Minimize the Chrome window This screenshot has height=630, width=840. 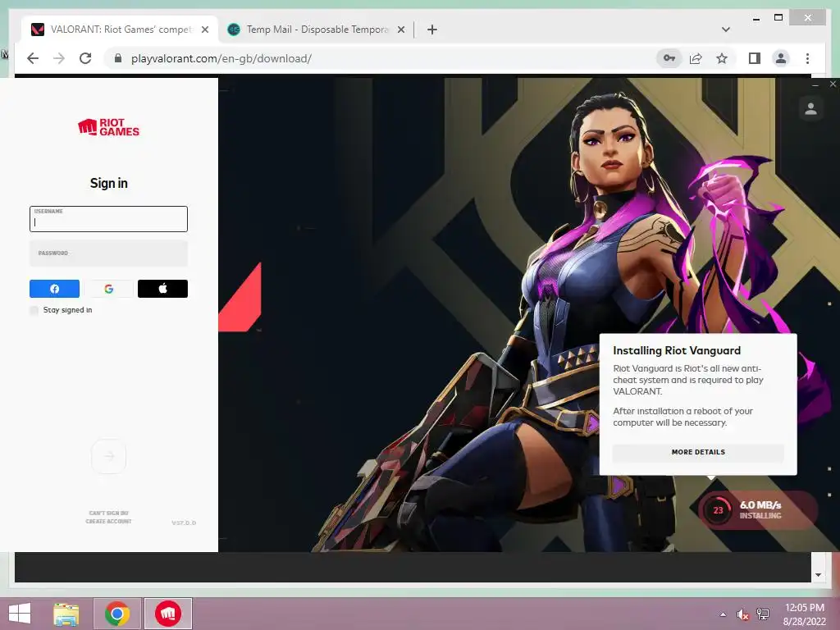click(756, 18)
